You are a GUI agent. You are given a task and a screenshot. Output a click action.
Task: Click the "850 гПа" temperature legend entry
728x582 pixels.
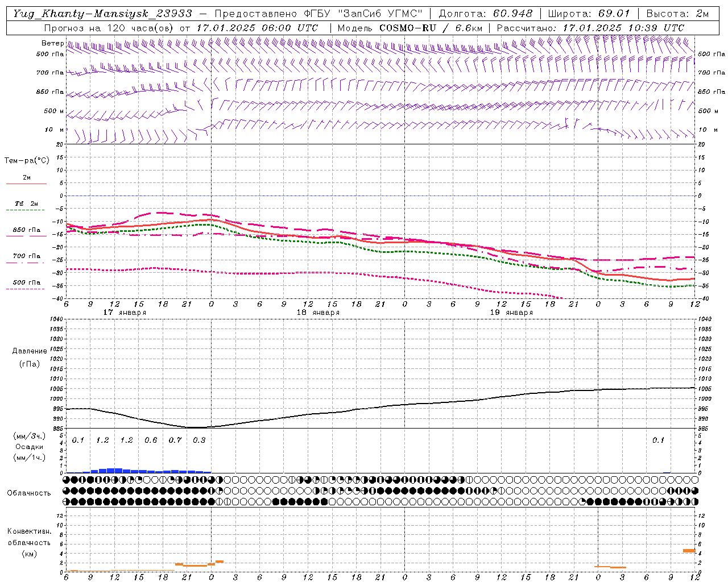[x=26, y=230]
